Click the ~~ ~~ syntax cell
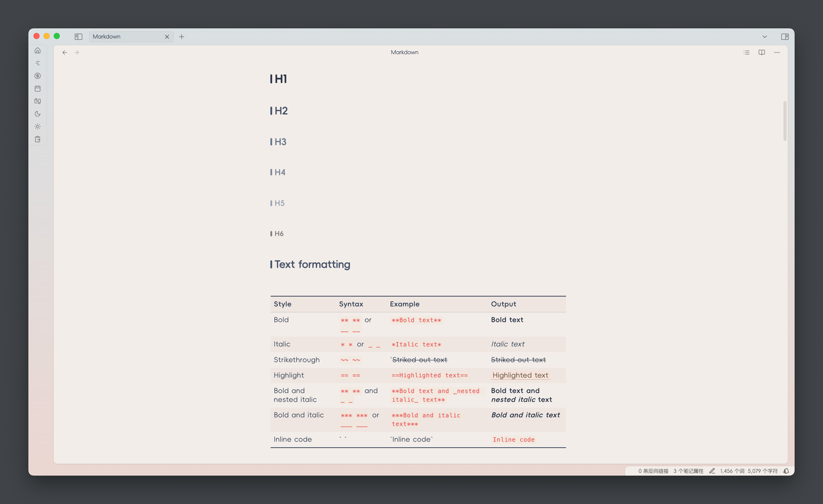 (350, 360)
